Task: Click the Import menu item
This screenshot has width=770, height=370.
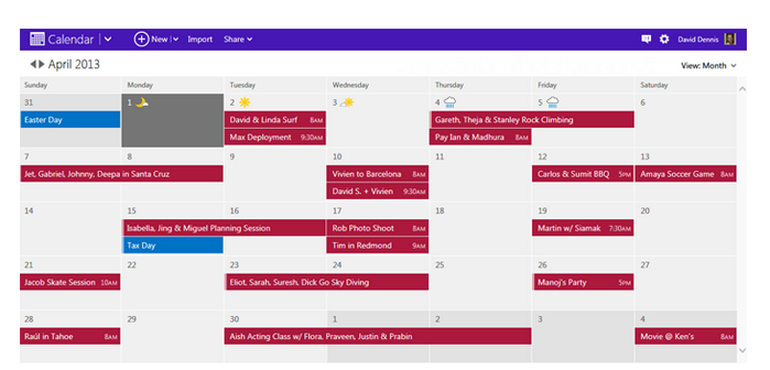Action: (200, 39)
